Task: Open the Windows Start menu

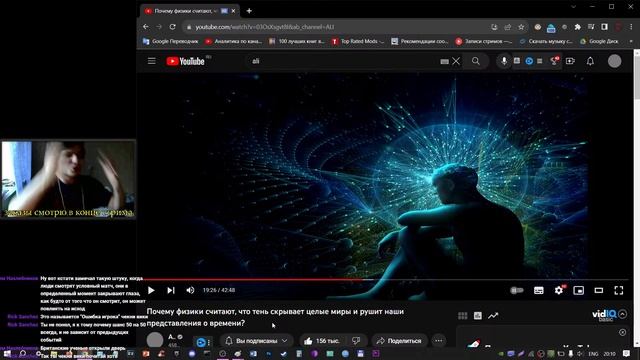Action: click(7, 353)
